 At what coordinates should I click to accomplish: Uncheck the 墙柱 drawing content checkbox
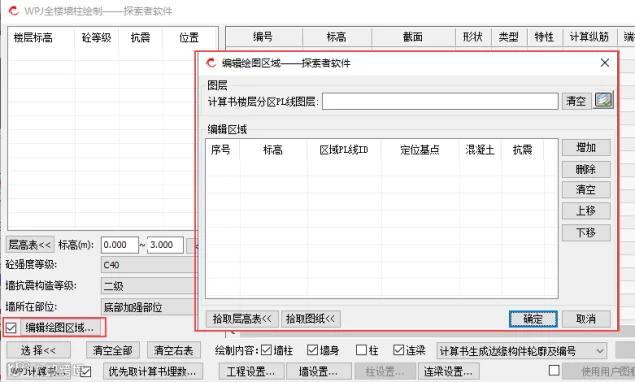pos(266,350)
